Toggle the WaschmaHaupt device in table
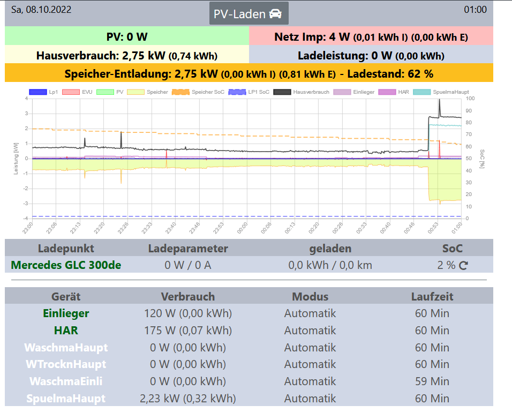The image size is (512, 420). point(66,348)
